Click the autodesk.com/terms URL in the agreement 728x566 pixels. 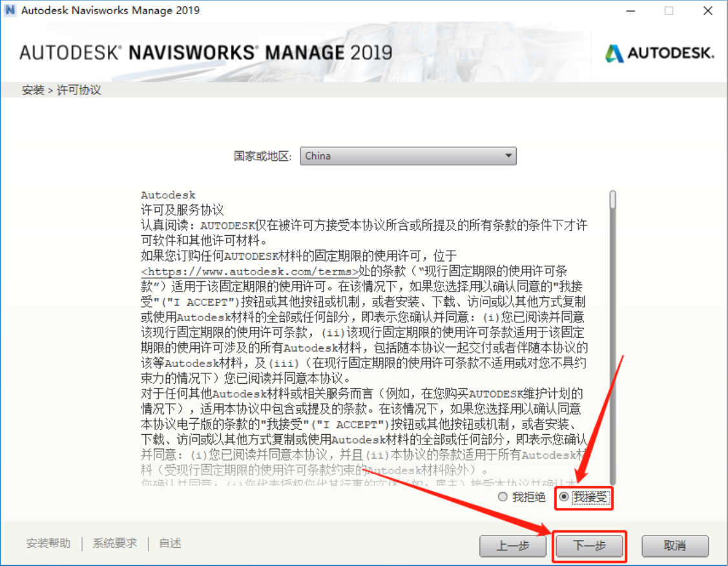point(250,271)
